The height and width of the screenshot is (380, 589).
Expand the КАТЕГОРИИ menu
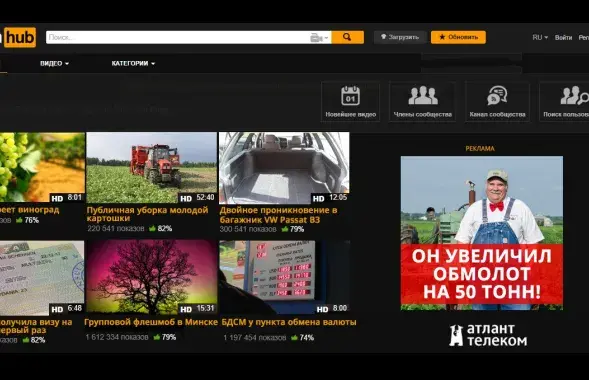pos(133,63)
